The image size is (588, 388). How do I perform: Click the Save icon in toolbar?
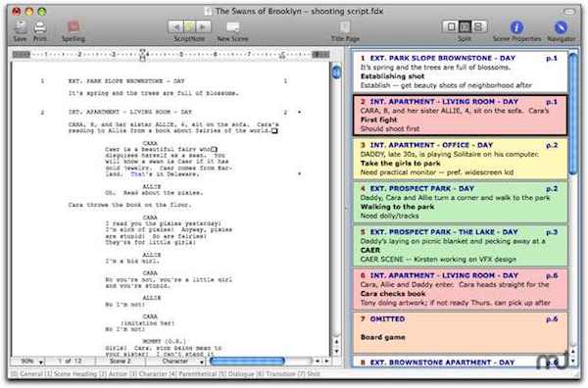pos(20,27)
